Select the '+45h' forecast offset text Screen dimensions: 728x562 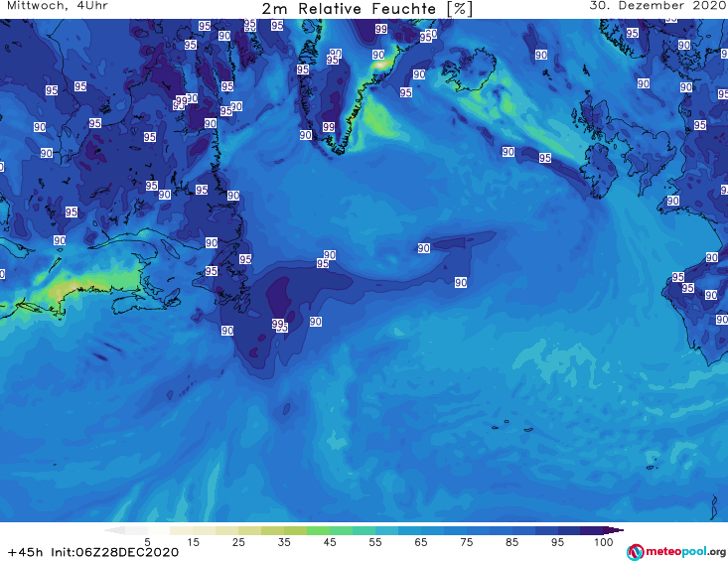coord(26,552)
